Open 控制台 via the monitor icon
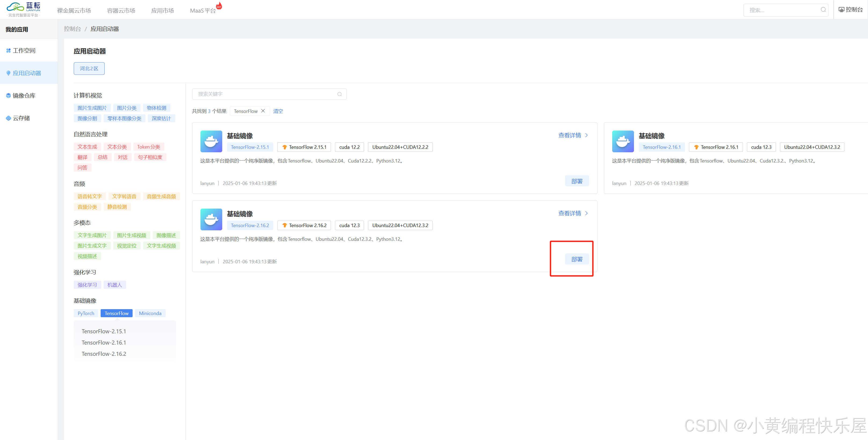Viewport: 868px width, 440px height. [841, 9]
